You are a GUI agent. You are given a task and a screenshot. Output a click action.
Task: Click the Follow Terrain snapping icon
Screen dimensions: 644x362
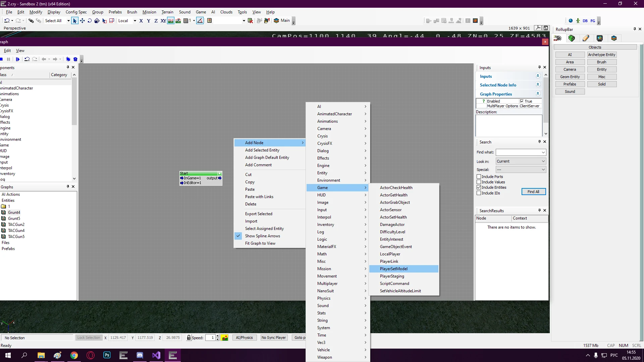pos(171,21)
